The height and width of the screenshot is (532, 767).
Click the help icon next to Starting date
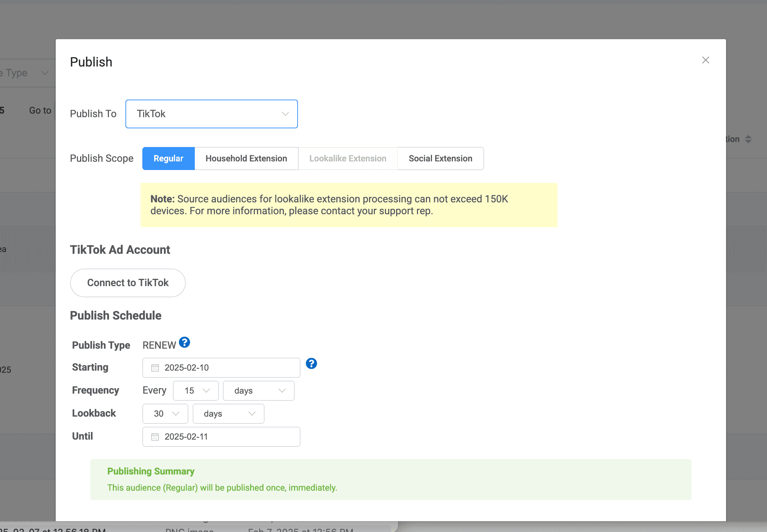(x=311, y=363)
